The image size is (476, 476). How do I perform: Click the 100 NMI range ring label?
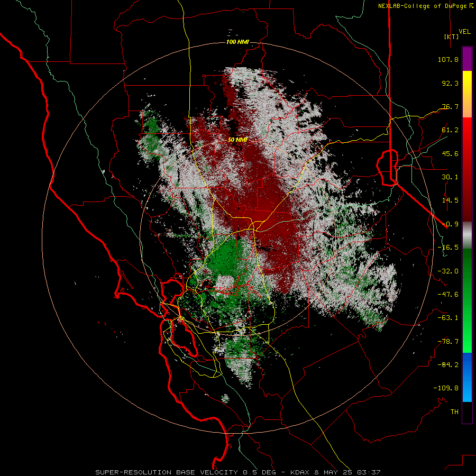point(237,42)
